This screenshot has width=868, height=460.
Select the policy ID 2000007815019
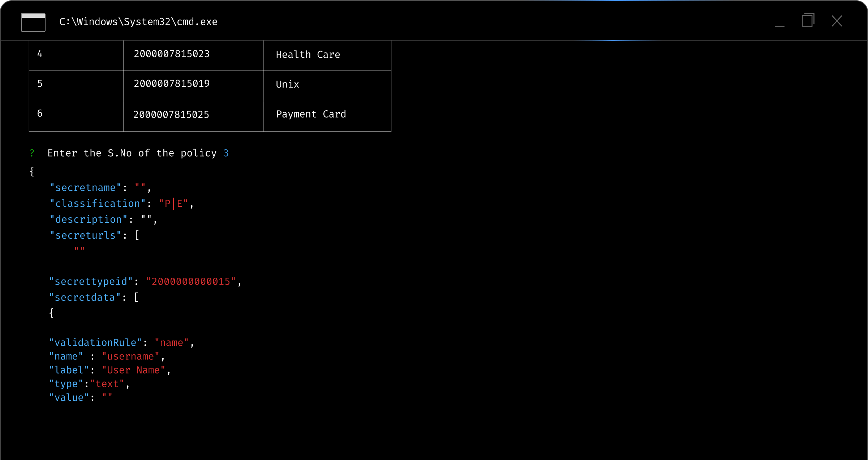click(x=172, y=84)
